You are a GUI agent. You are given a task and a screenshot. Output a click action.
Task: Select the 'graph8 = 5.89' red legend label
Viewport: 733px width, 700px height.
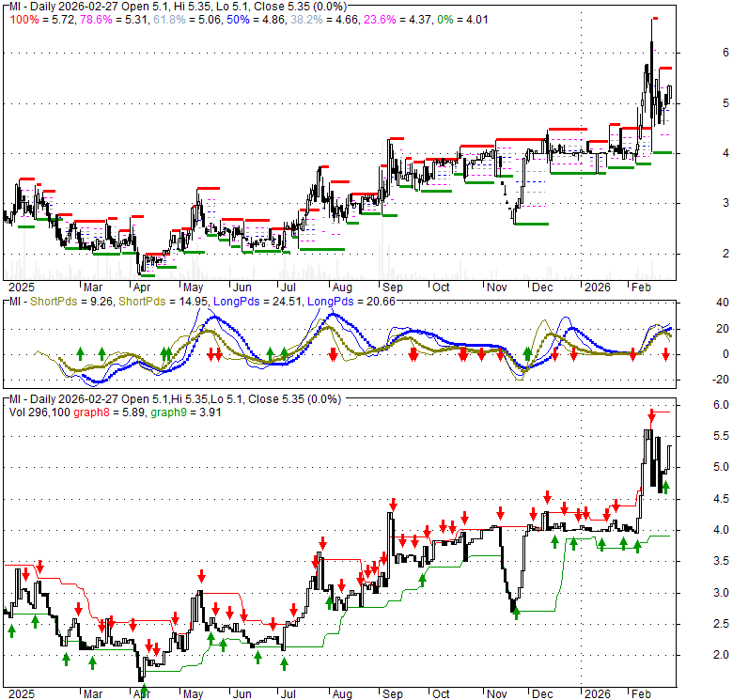pos(110,412)
